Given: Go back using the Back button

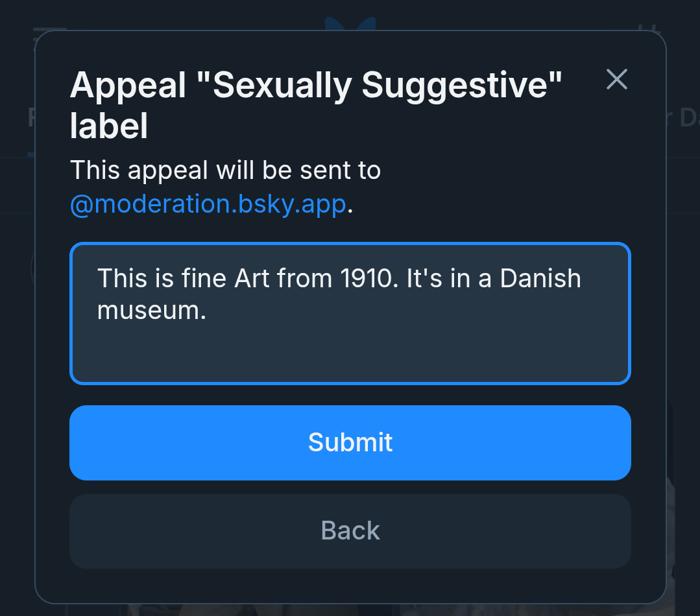Looking at the screenshot, I should [350, 531].
